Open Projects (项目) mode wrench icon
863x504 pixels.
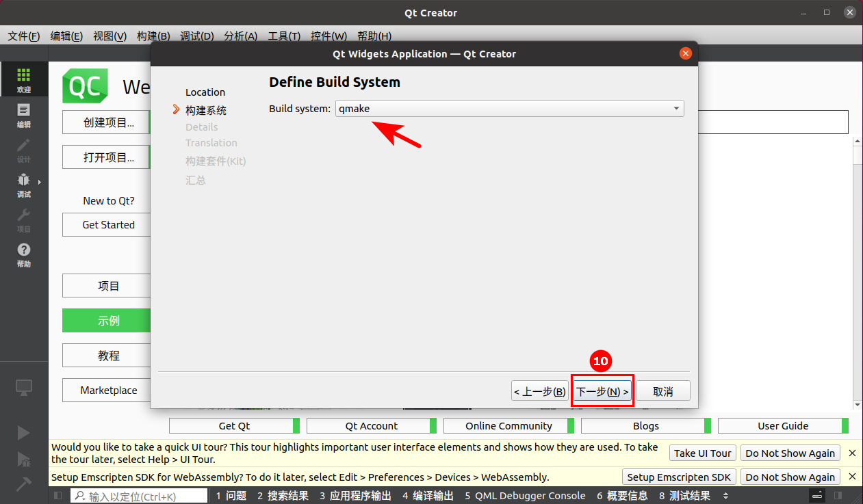coord(23,219)
